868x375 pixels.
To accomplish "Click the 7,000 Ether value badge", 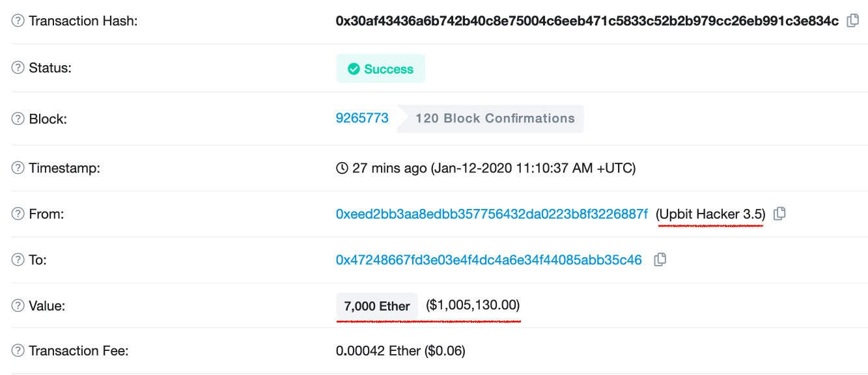I will (377, 306).
